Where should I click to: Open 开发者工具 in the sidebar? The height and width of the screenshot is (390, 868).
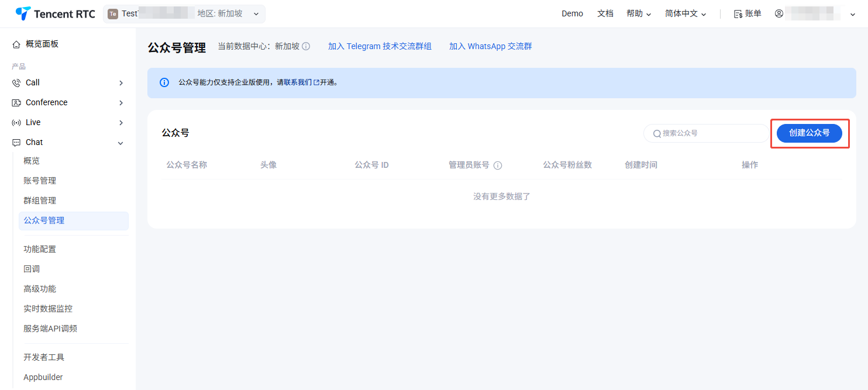[x=44, y=357]
